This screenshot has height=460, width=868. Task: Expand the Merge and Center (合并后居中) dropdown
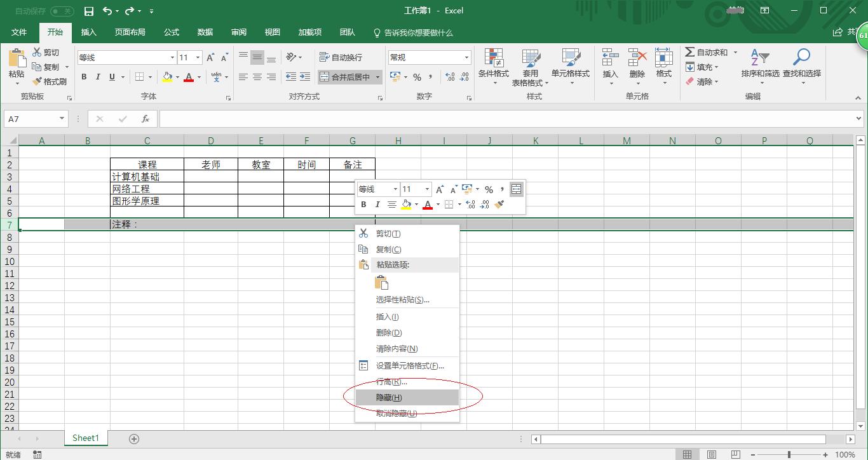378,76
